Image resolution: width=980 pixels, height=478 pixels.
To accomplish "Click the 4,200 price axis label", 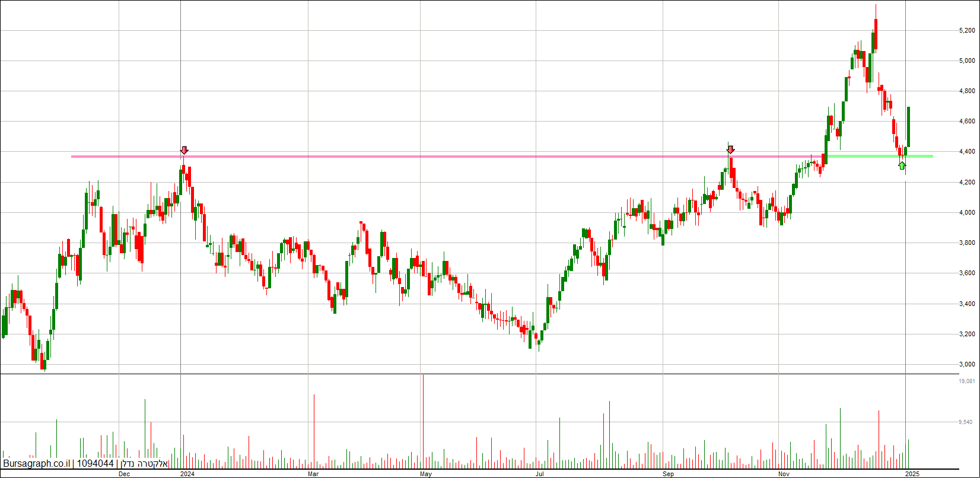I will click(x=968, y=183).
